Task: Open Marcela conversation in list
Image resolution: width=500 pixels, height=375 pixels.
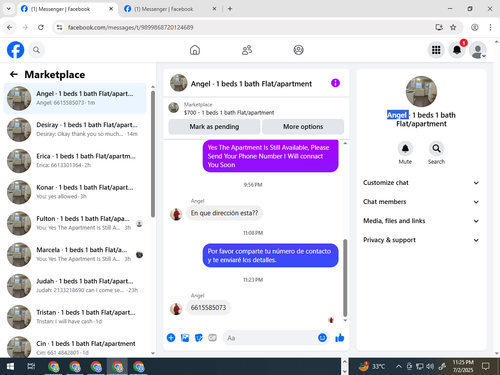Action: click(75, 254)
